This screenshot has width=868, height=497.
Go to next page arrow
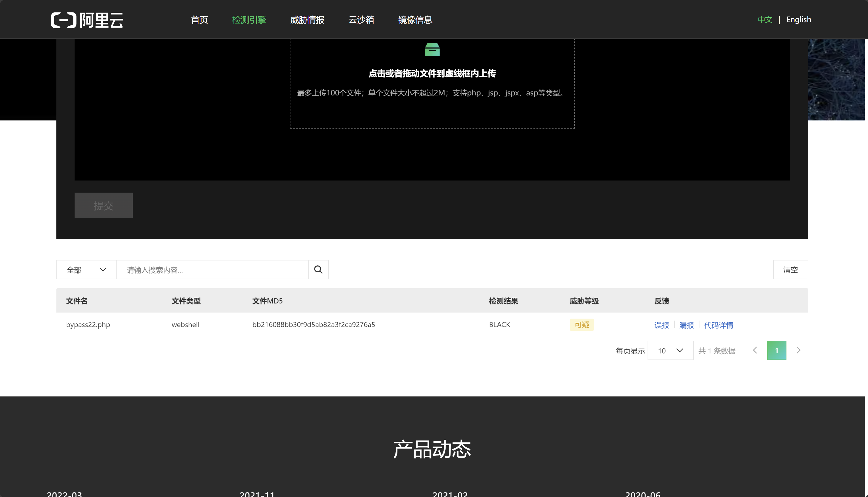coord(798,350)
